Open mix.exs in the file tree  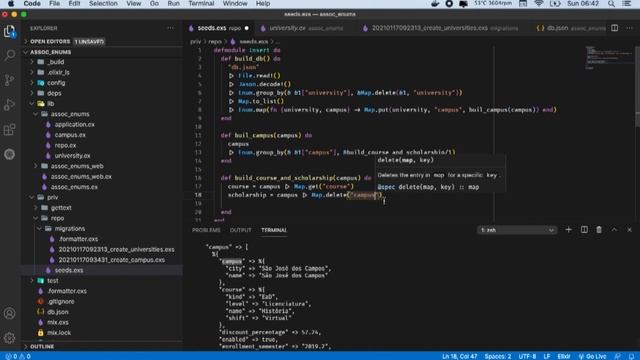pyautogui.click(x=102, y=322)
